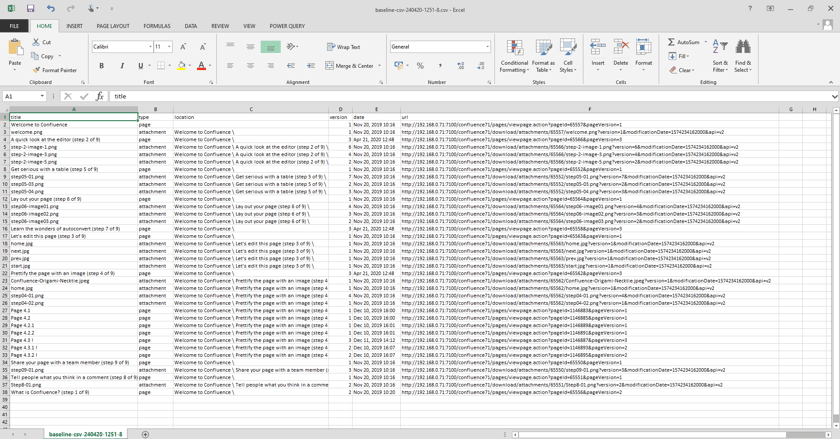The width and height of the screenshot is (840, 439).
Task: Click Decrease Decimal icon
Action: click(x=481, y=65)
